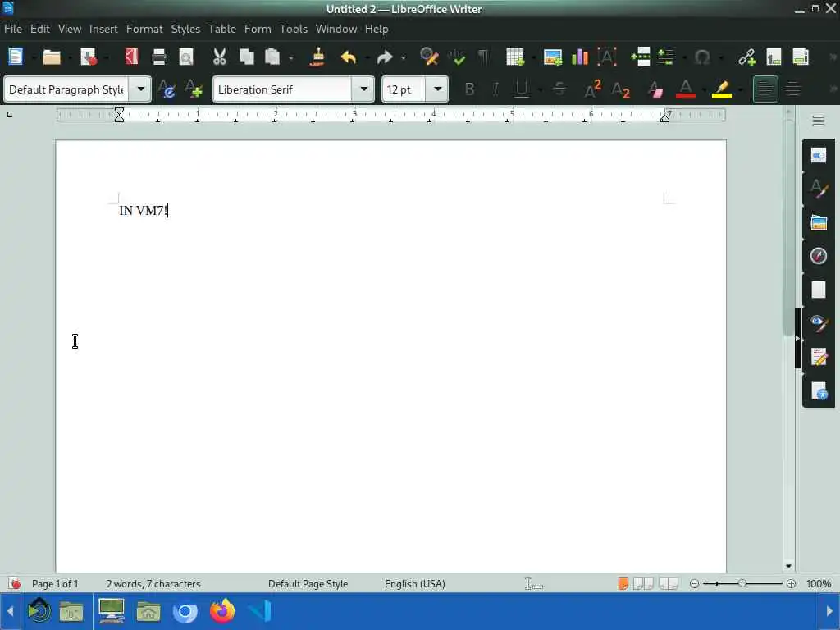The image size is (840, 630).
Task: Expand the font size dropdown
Action: click(438, 89)
